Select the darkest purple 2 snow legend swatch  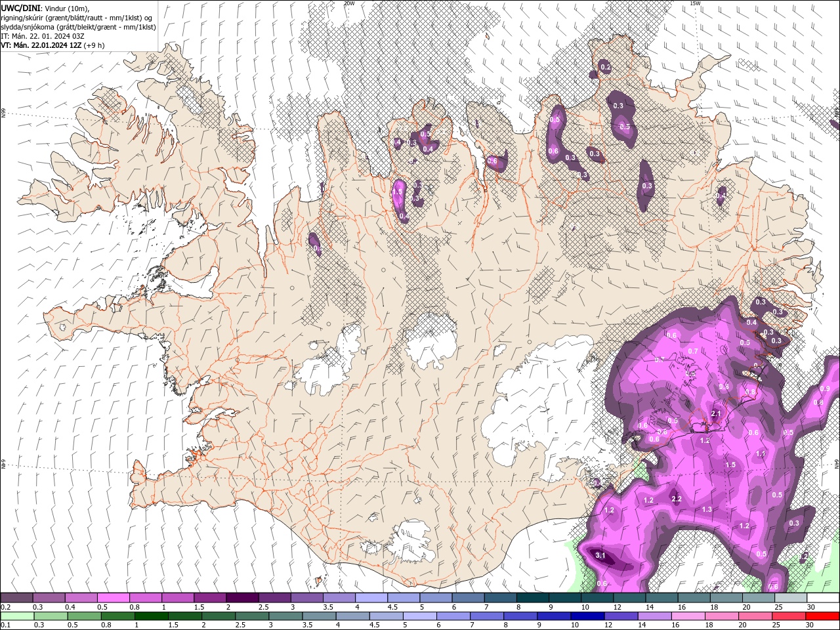(242, 598)
